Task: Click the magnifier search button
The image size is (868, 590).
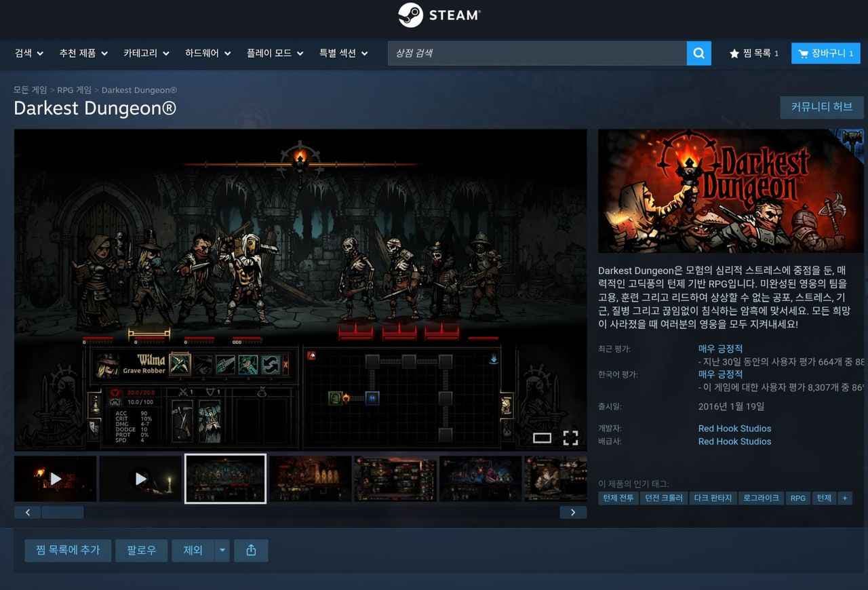Action: coord(699,54)
